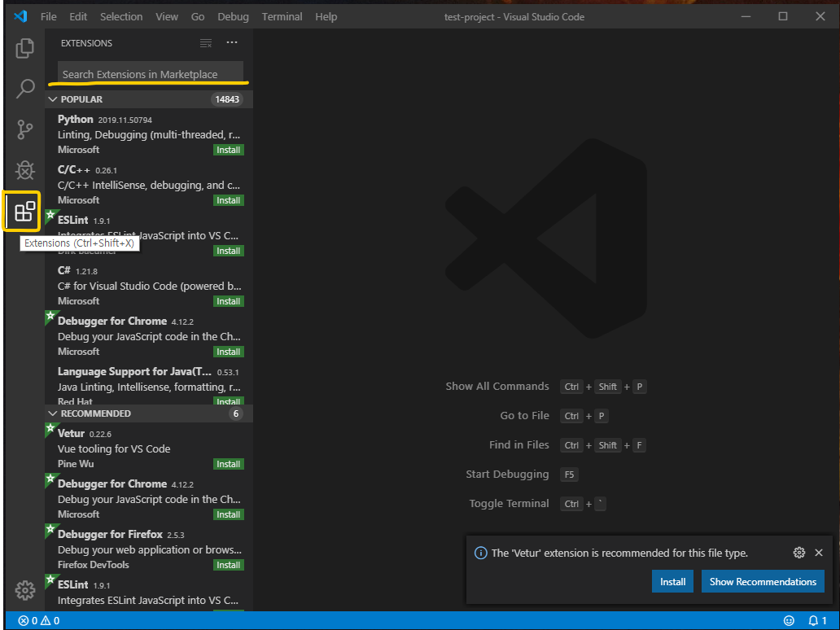Image resolution: width=840 pixels, height=630 pixels.
Task: Open notifications bell in status bar
Action: [x=817, y=620]
